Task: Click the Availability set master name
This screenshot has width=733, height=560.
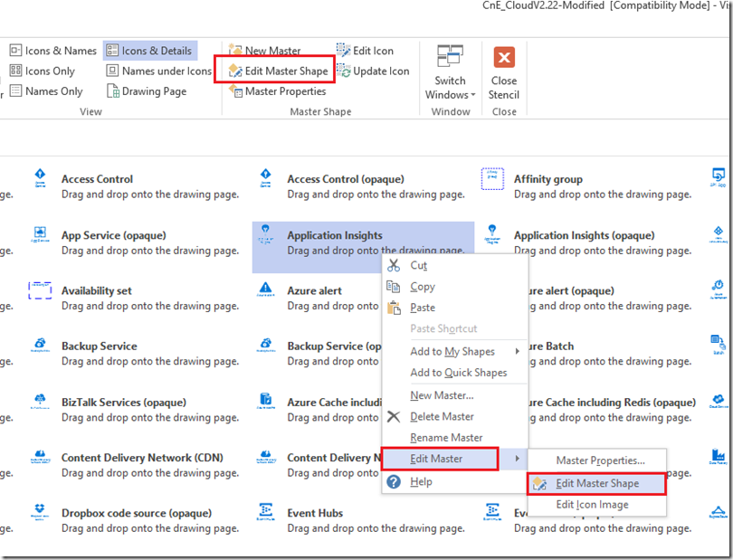Action: (x=96, y=290)
